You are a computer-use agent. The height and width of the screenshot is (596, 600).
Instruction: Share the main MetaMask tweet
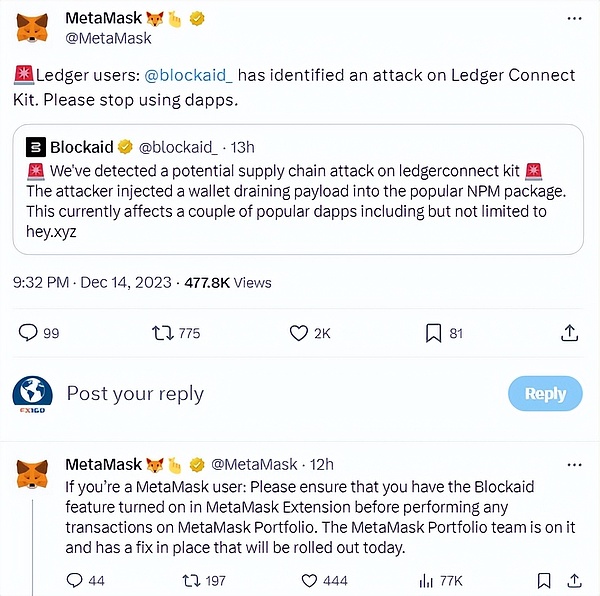click(x=569, y=333)
